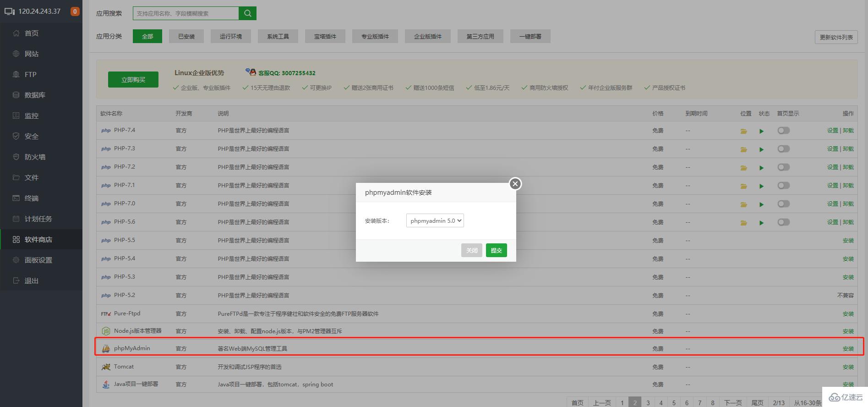The image size is (868, 407).
Task: Toggle homepage display for PHP-7.4
Action: click(x=783, y=131)
